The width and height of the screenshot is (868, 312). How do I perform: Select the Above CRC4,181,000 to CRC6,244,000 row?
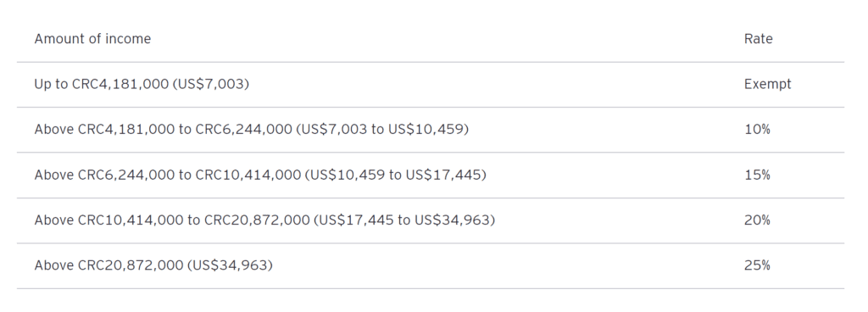click(430, 130)
